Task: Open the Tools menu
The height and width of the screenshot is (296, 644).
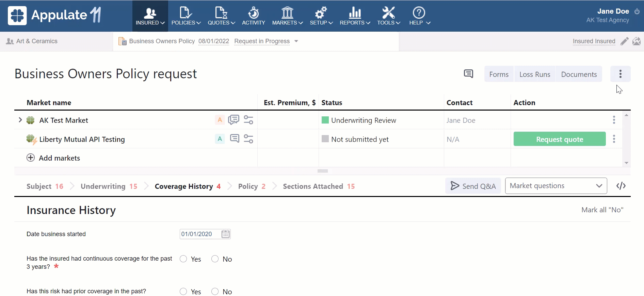Action: tap(389, 16)
